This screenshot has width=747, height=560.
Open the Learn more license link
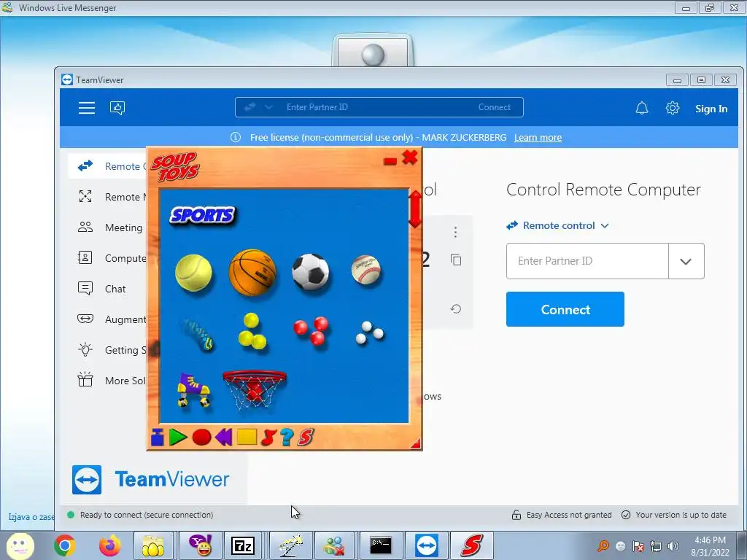tap(538, 138)
